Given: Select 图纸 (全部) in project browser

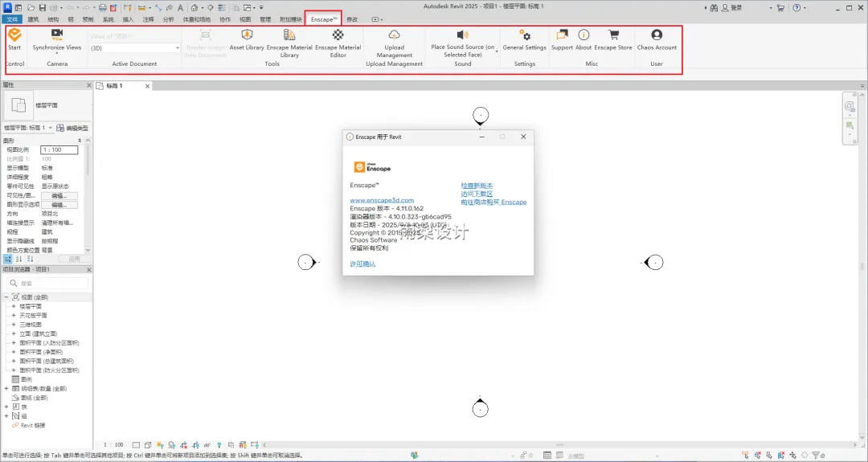Looking at the screenshot, I should (x=34, y=398).
